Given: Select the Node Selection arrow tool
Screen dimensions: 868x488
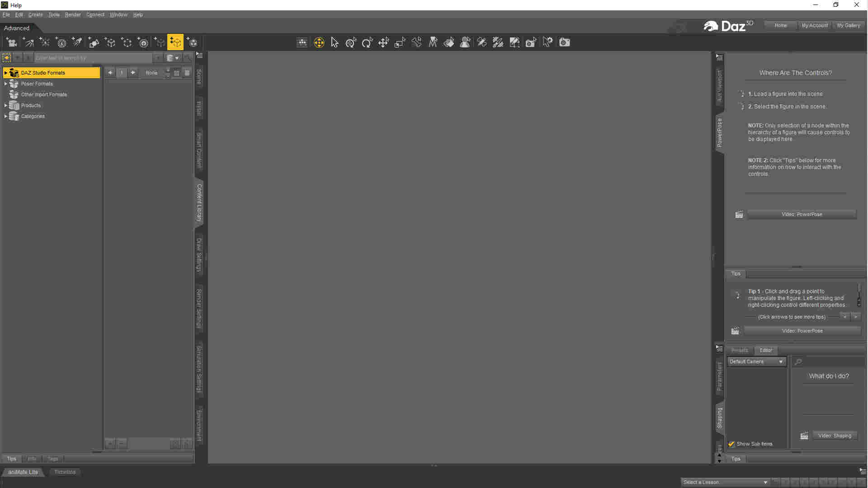Looking at the screenshot, I should click(335, 42).
